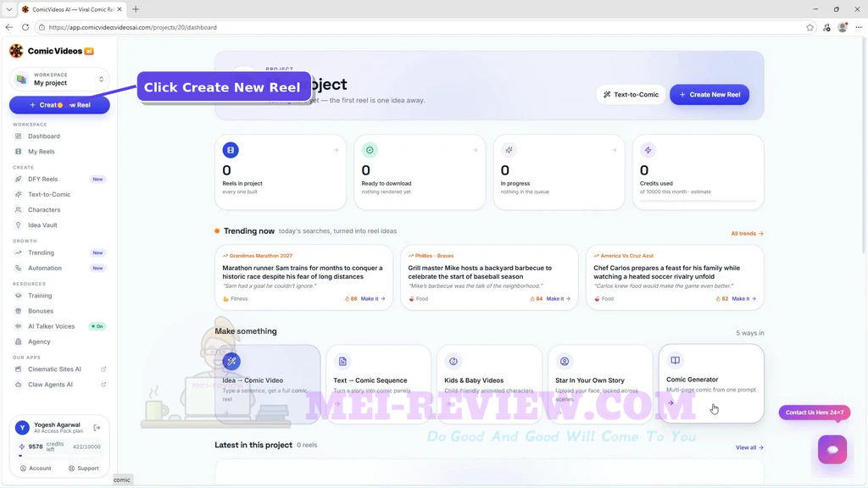Open Characters in the sidebar
This screenshot has height=488, width=868.
click(44, 210)
